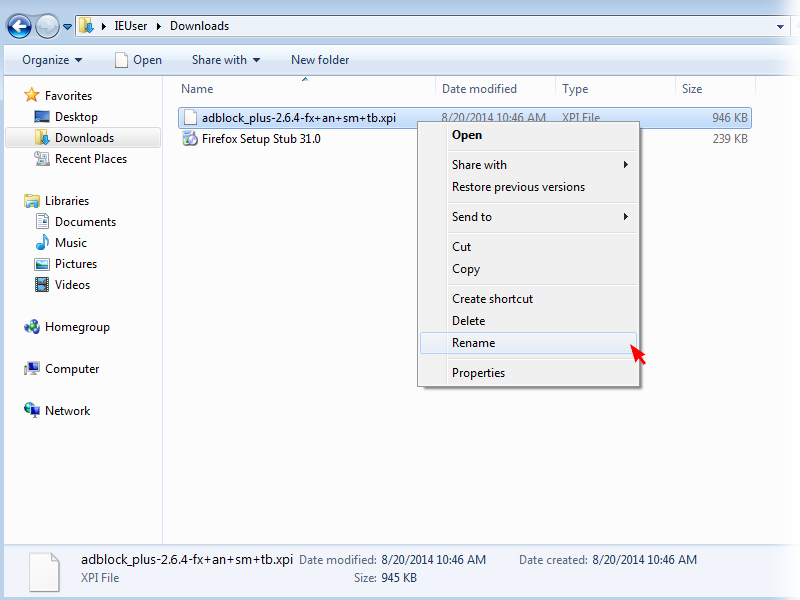
Task: Open the Share with toolbar dropdown
Action: pyautogui.click(x=226, y=60)
